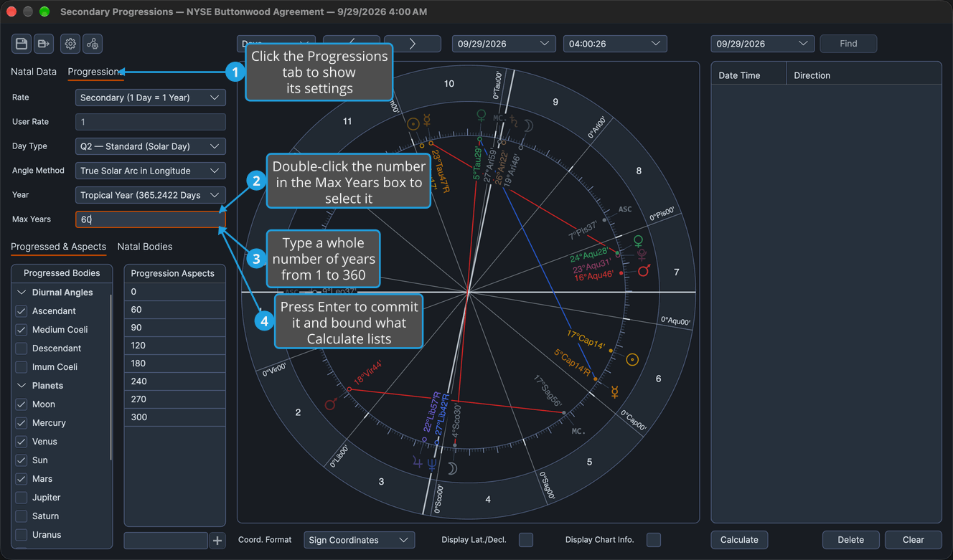Image resolution: width=953 pixels, height=560 pixels.
Task: Toggle the Display Lat./Decl. checkbox
Action: pos(526,540)
